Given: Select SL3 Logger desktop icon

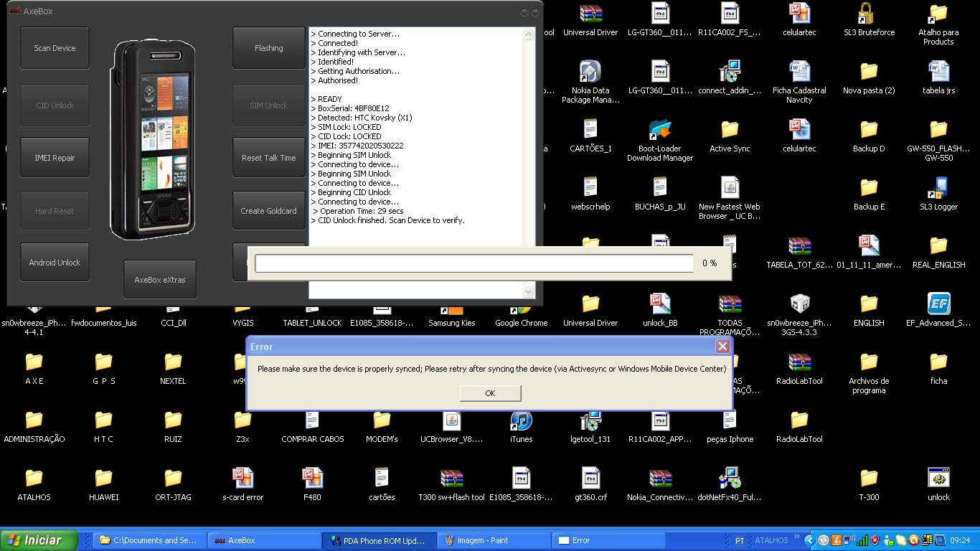Looking at the screenshot, I should pyautogui.click(x=938, y=188).
